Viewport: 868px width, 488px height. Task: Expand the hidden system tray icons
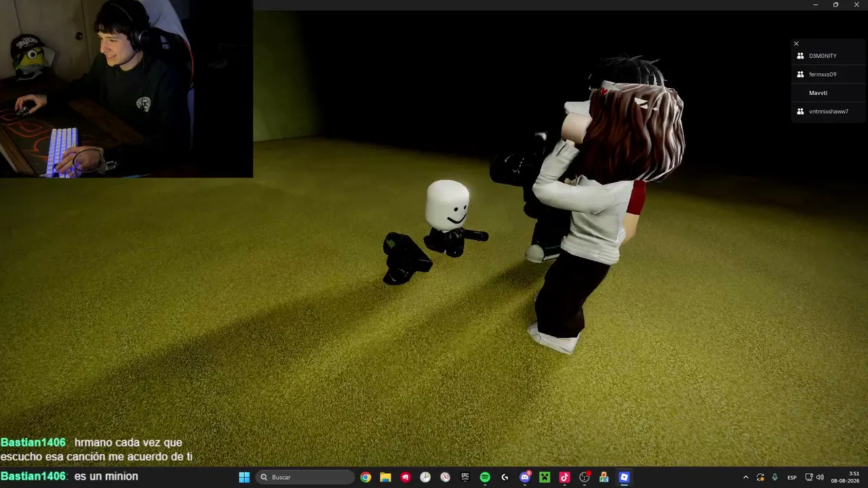click(746, 477)
